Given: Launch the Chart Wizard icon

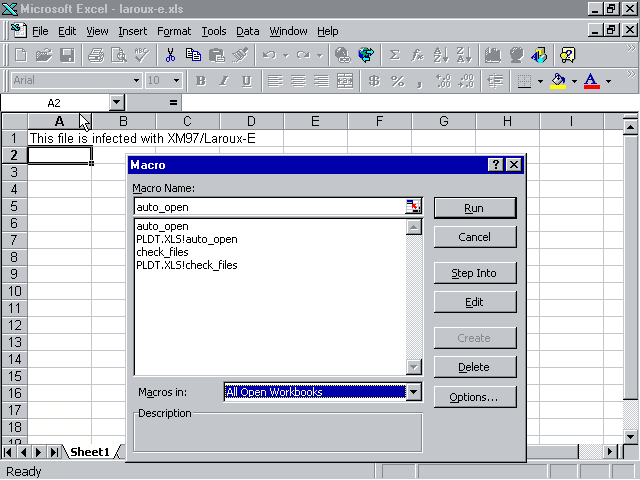Looking at the screenshot, I should (493, 55).
